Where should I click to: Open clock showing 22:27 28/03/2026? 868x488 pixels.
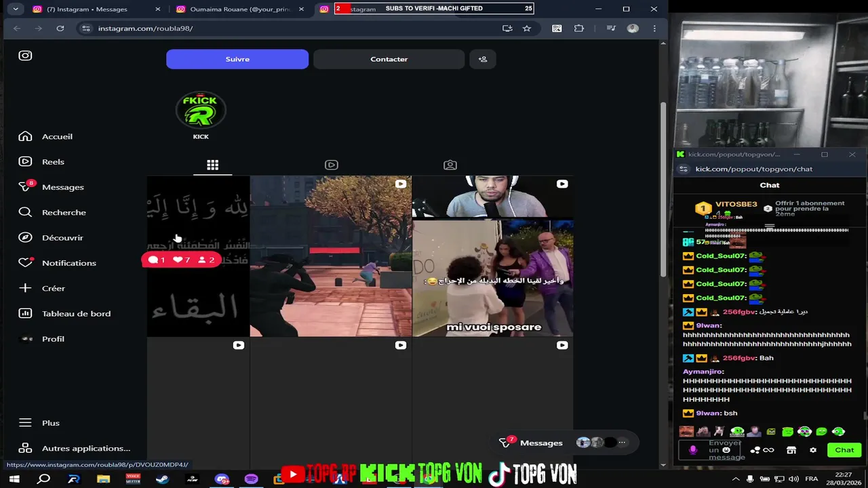(x=844, y=479)
